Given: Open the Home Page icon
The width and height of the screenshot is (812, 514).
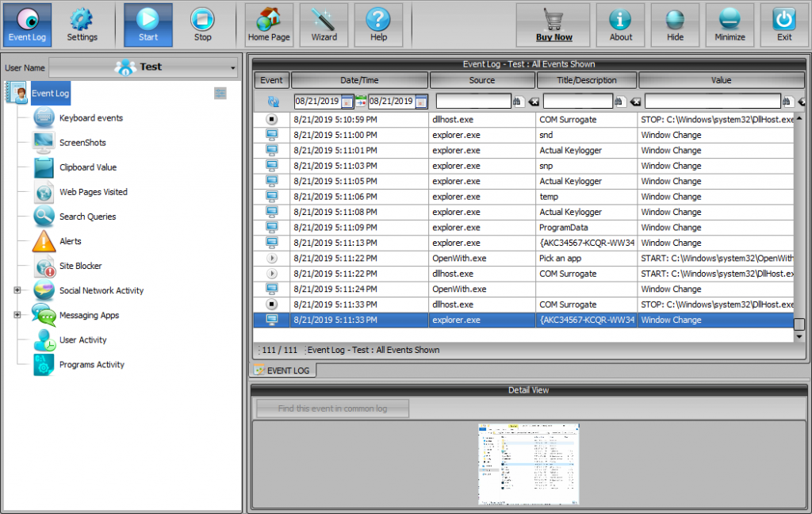Looking at the screenshot, I should pyautogui.click(x=269, y=25).
